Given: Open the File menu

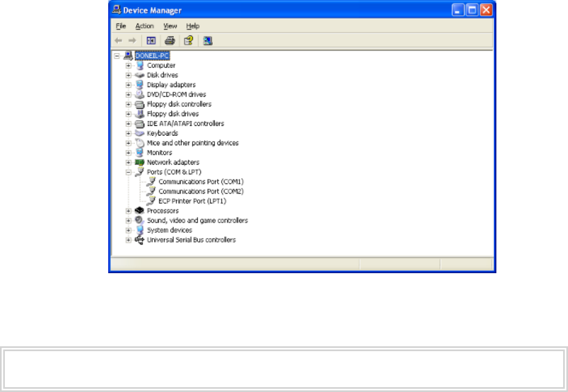Looking at the screenshot, I should point(121,26).
